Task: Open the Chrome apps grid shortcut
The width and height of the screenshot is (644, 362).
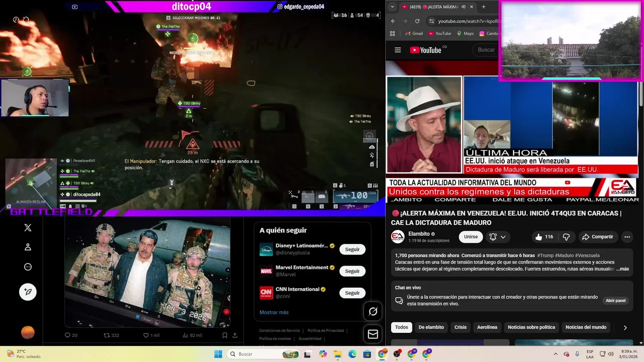Action: 392,34
